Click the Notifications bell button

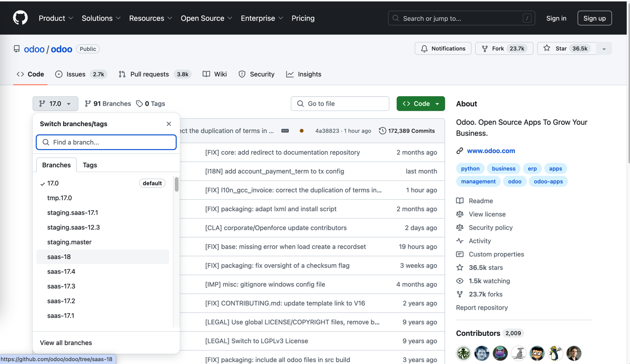pyautogui.click(x=443, y=48)
